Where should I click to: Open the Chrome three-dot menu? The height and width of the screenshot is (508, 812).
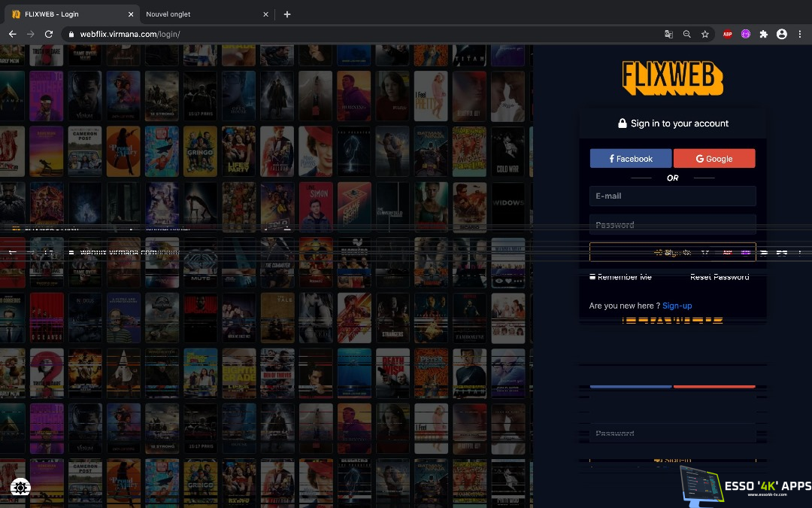pyautogui.click(x=800, y=34)
